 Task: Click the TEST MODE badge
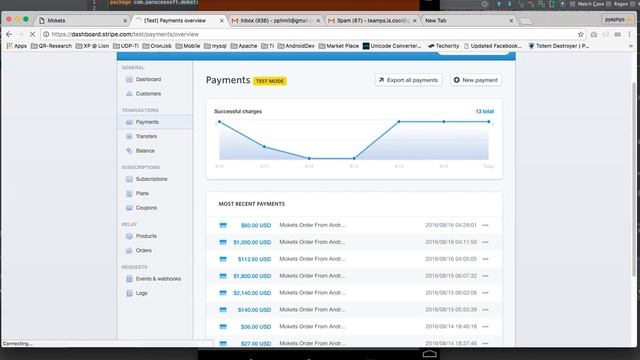(x=270, y=81)
